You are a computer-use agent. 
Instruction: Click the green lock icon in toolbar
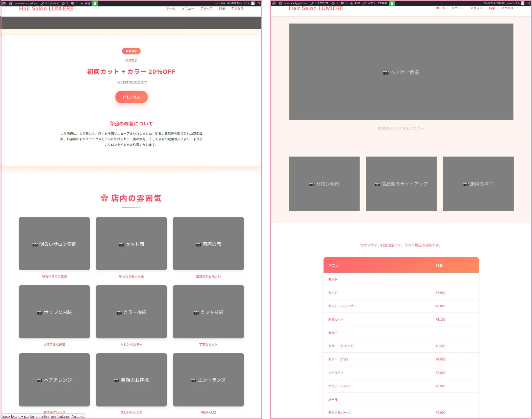(x=94, y=3)
